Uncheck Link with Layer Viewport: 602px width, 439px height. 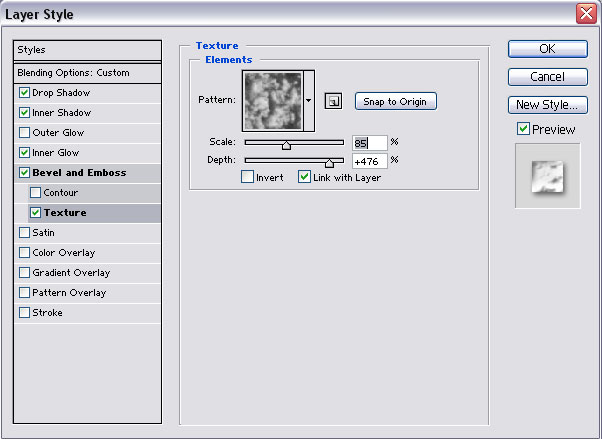click(304, 177)
